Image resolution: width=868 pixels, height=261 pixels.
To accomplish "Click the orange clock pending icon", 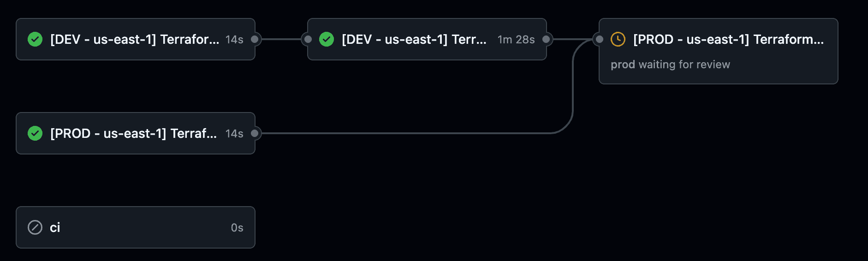I will [618, 40].
